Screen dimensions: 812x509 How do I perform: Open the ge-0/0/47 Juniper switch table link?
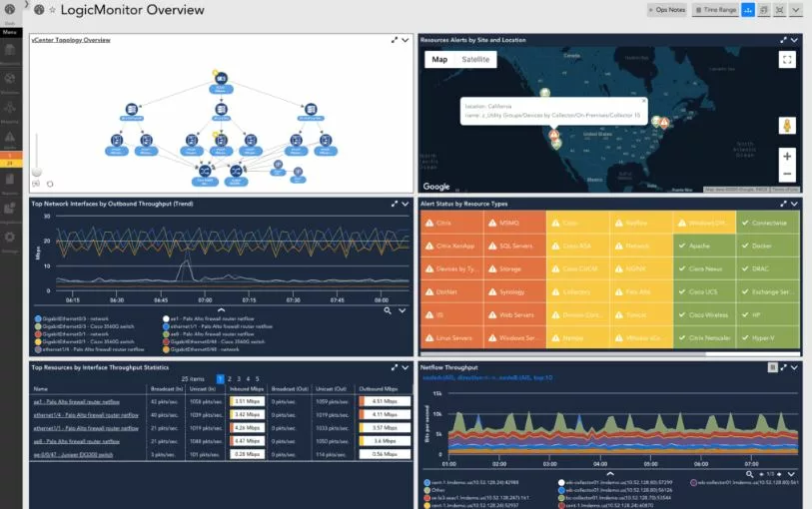point(73,455)
